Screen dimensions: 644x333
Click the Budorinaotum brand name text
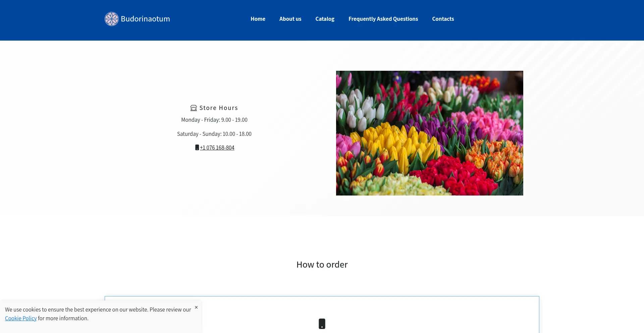point(145,19)
